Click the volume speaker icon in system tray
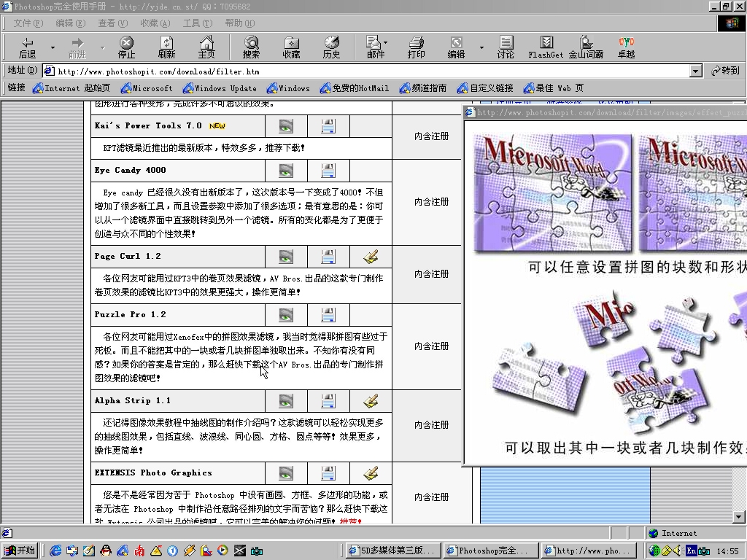This screenshot has width=747, height=560. click(678, 551)
